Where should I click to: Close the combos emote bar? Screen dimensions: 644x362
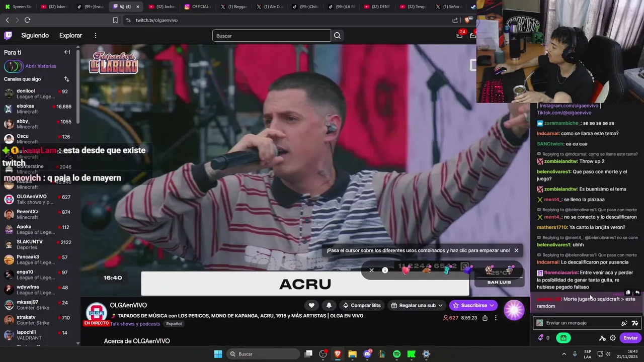click(x=371, y=270)
